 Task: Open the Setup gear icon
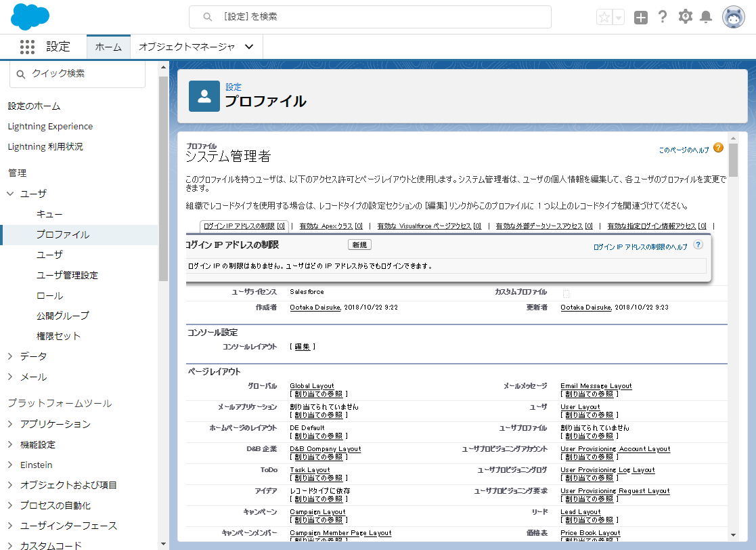685,17
